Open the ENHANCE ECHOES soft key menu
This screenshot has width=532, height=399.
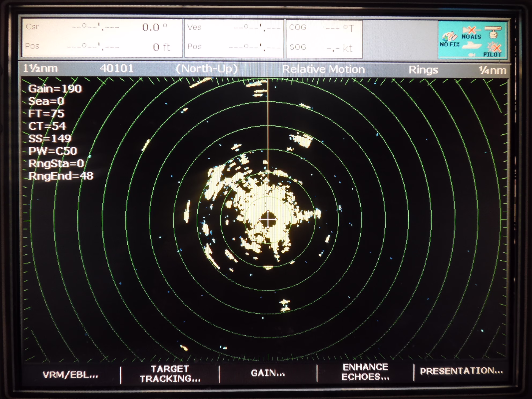[365, 372]
